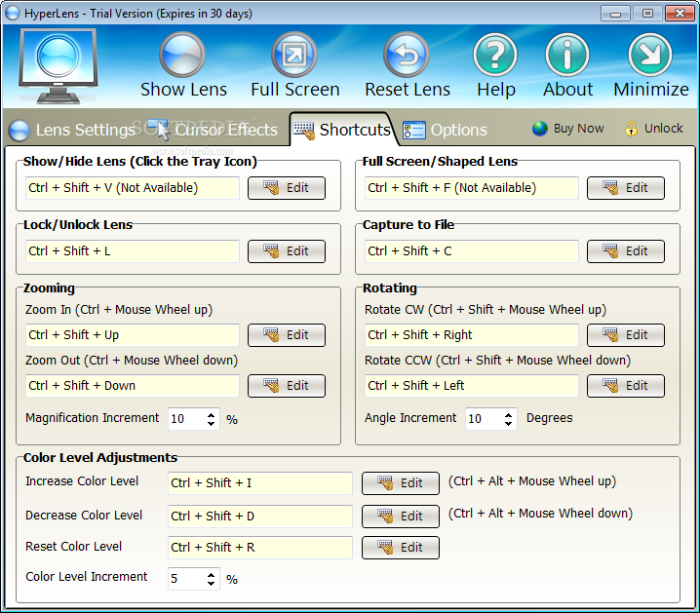Click the Ctrl + Shift + Up field
This screenshot has height=613, width=700.
[133, 335]
